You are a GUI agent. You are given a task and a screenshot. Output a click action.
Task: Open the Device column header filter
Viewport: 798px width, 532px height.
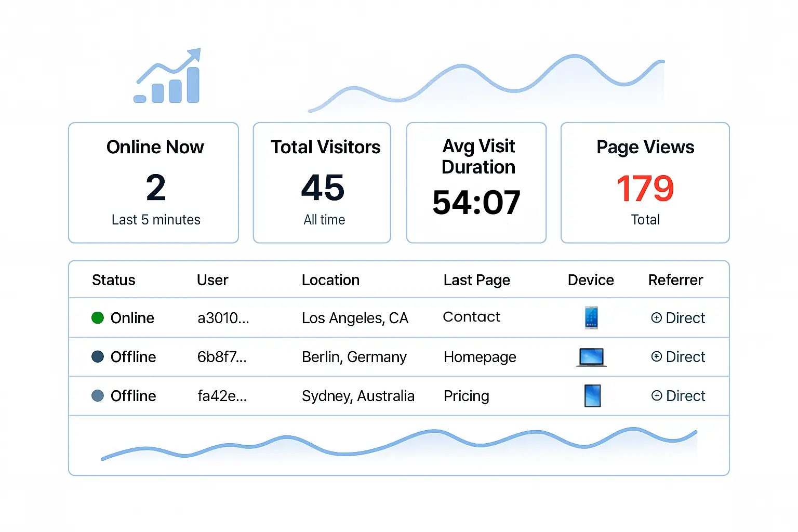click(591, 280)
